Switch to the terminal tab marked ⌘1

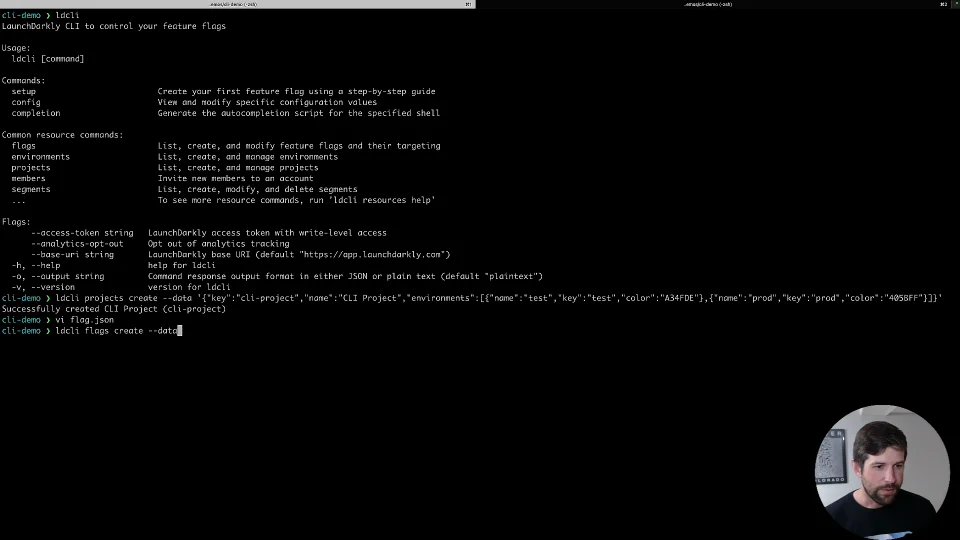tap(238, 4)
